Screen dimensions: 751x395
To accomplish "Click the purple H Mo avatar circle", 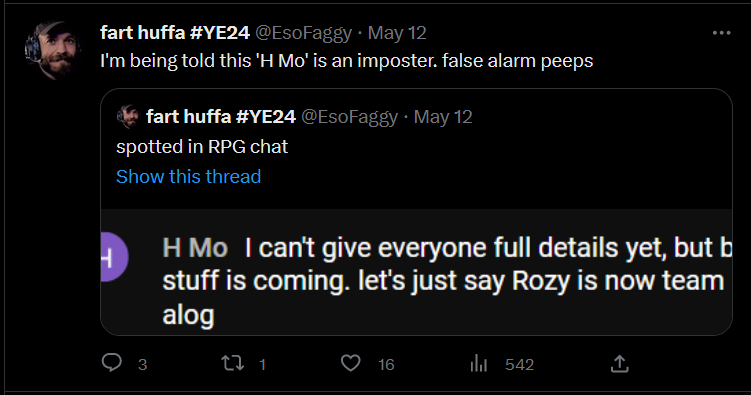I will click(114, 257).
